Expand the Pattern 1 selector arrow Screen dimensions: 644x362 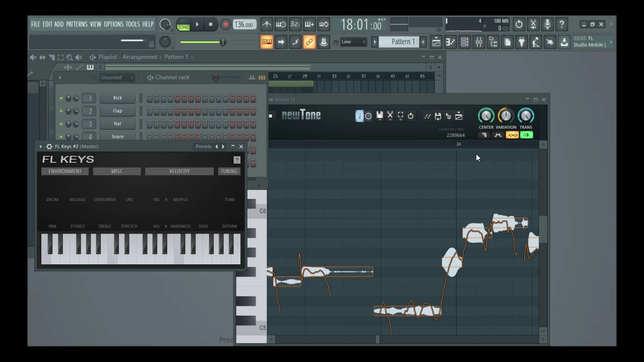tap(375, 42)
